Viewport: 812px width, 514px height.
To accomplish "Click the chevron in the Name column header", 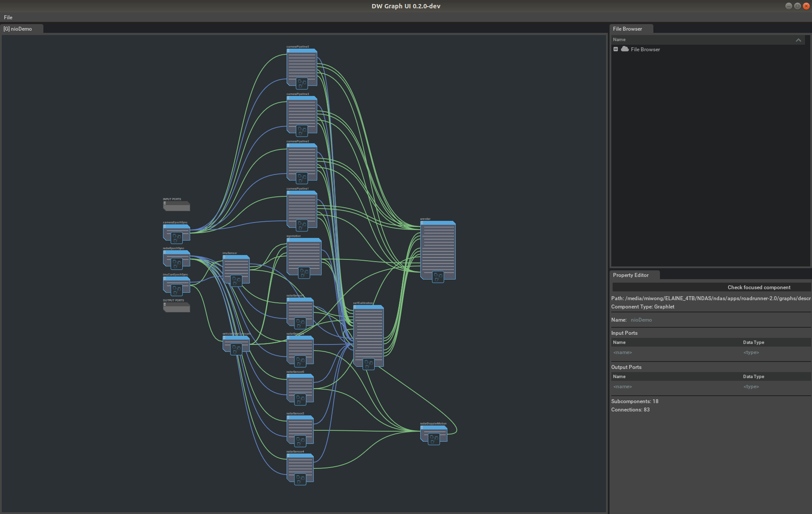I will click(798, 39).
